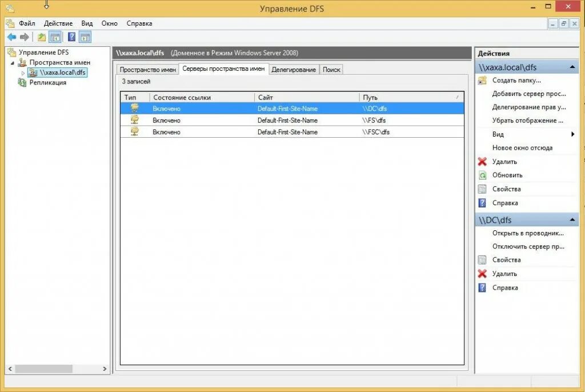Open the Help icon in the toolbar
The width and height of the screenshot is (585, 392).
point(70,37)
